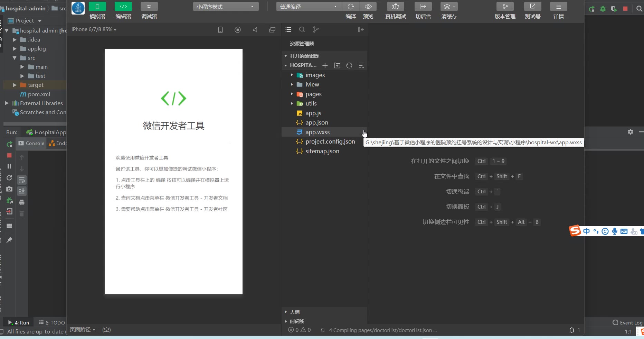644x339 pixels.
Task: Open the Event Log
Action: click(x=627, y=323)
